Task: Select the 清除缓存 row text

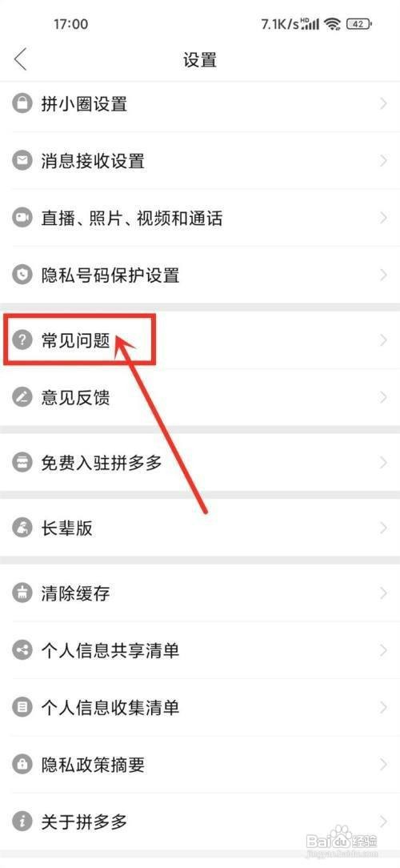Action: pyautogui.click(x=75, y=593)
